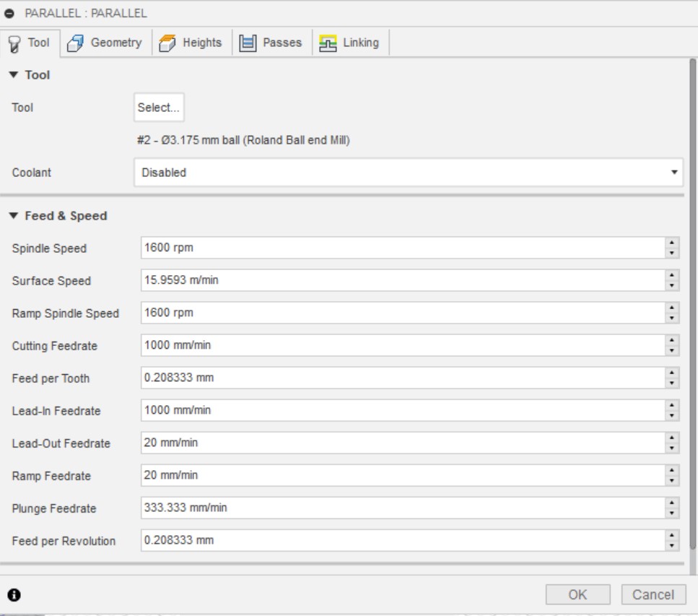The width and height of the screenshot is (698, 616).
Task: Increase Ramp Spindle Speed up arrow
Action: [x=672, y=308]
